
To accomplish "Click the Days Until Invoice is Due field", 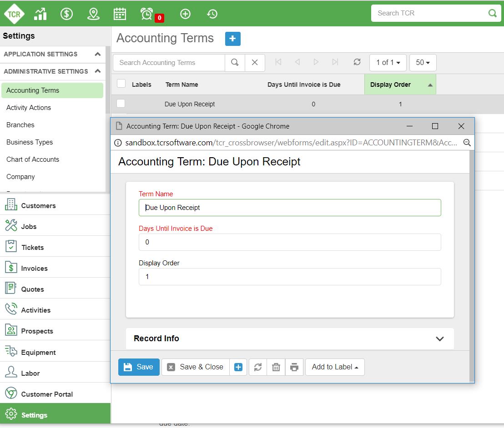I will 289,242.
